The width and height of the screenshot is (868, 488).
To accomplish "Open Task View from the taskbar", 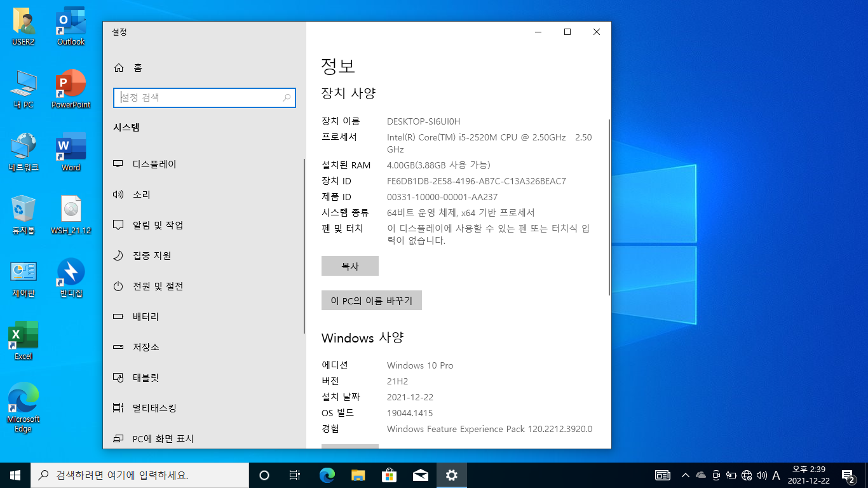I will tap(295, 475).
